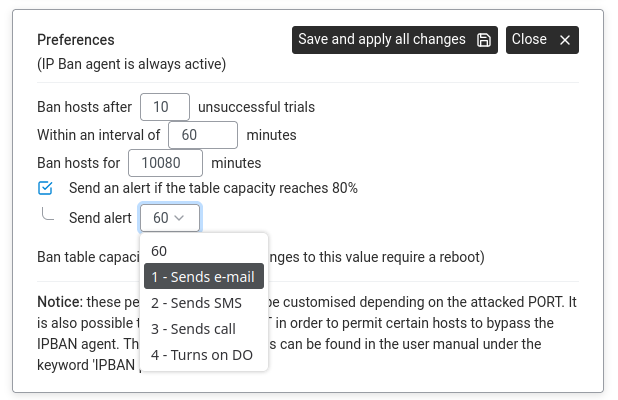618x400 pixels.
Task: Click the 'Notice:' bold text
Action: [x=60, y=302]
